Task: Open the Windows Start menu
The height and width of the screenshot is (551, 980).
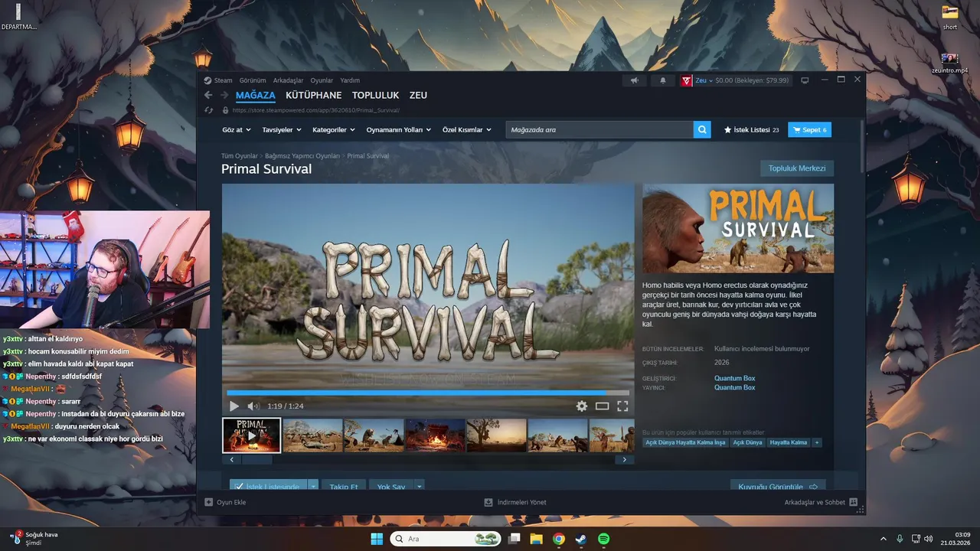Action: pos(377,539)
